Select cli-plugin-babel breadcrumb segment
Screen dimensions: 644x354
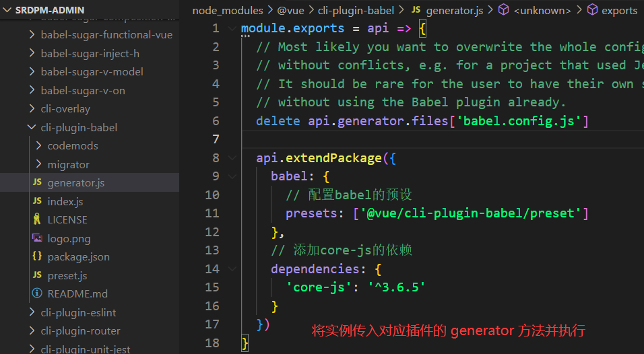click(356, 10)
